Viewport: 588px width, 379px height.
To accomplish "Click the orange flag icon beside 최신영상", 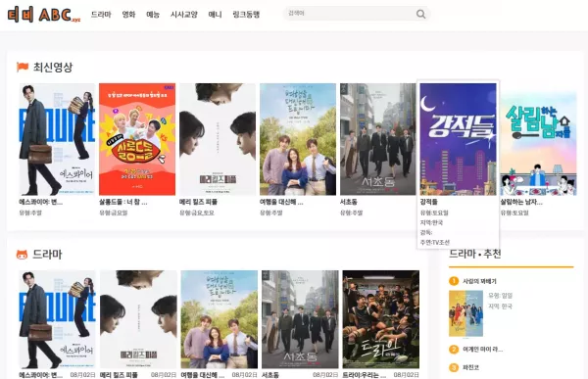I will tap(23, 68).
